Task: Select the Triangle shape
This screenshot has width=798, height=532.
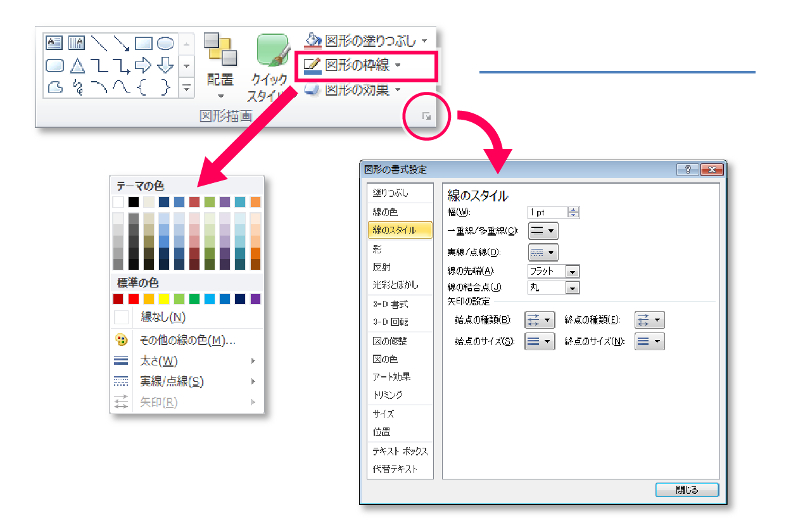Action: pyautogui.click(x=77, y=65)
